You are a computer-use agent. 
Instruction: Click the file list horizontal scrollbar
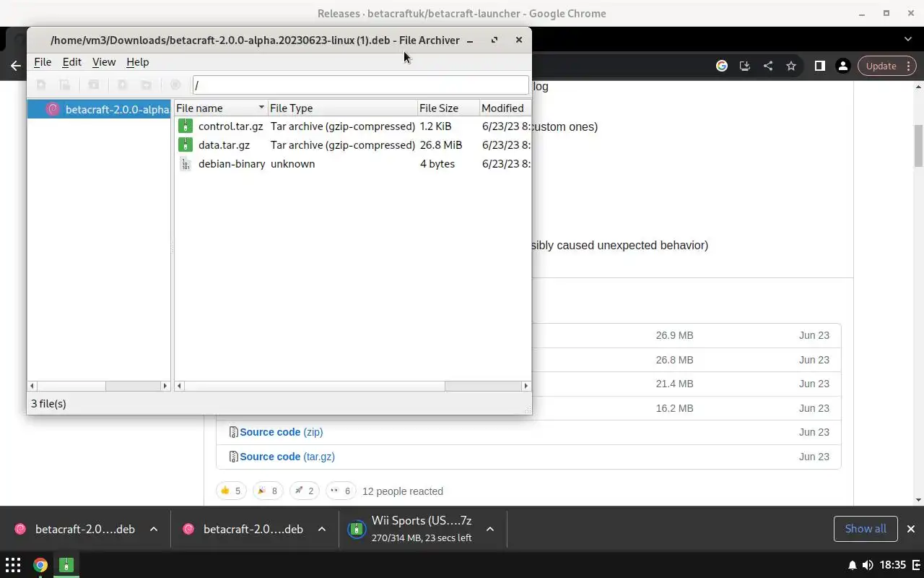tap(353, 386)
